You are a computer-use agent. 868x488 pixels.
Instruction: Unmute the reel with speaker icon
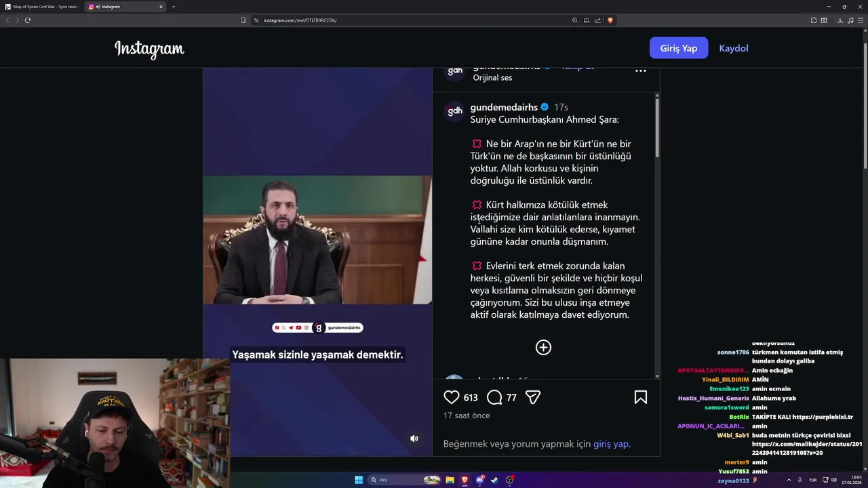click(x=414, y=439)
